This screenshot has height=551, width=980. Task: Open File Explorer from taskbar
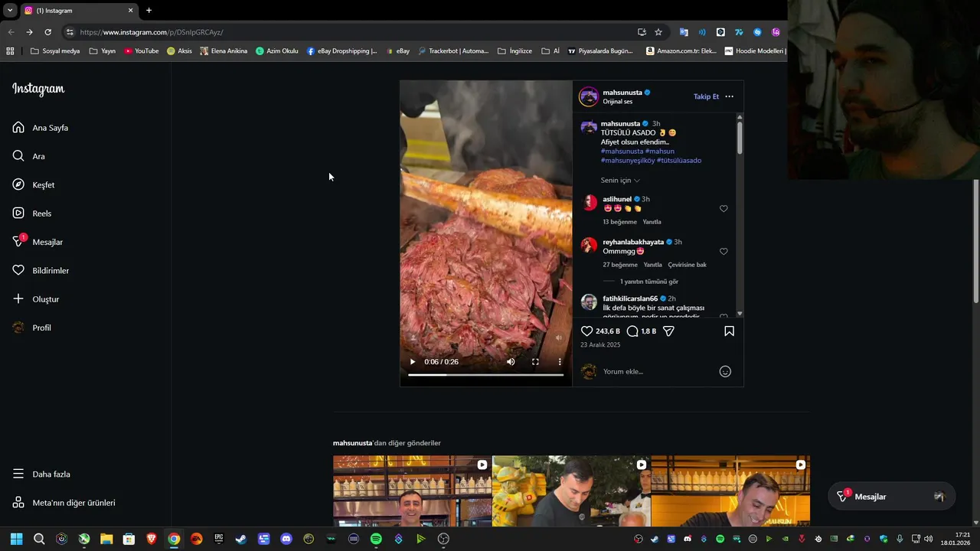pos(106,539)
